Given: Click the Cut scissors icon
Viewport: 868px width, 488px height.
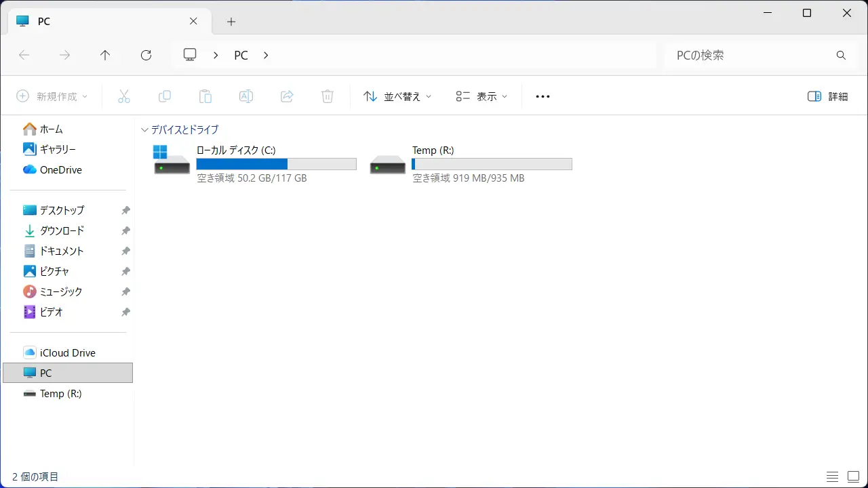Looking at the screenshot, I should click(x=123, y=96).
